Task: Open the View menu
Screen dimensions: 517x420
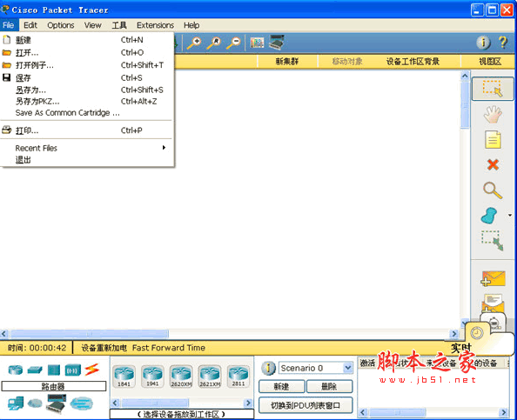Action: point(92,25)
